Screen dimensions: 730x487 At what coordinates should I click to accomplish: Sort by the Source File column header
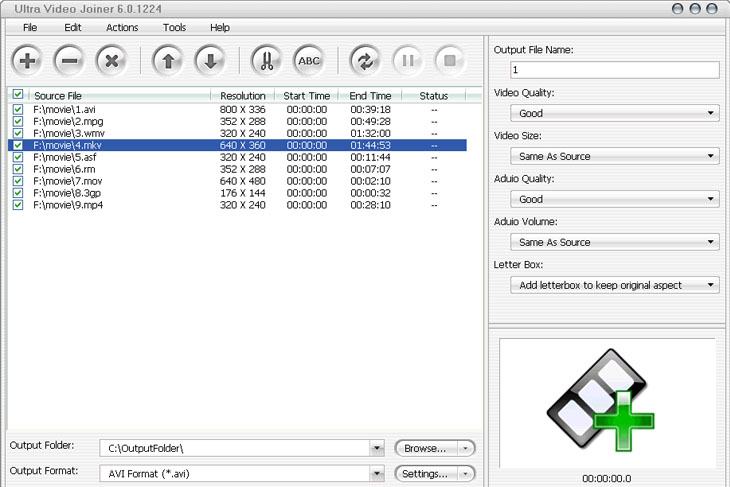coord(120,95)
